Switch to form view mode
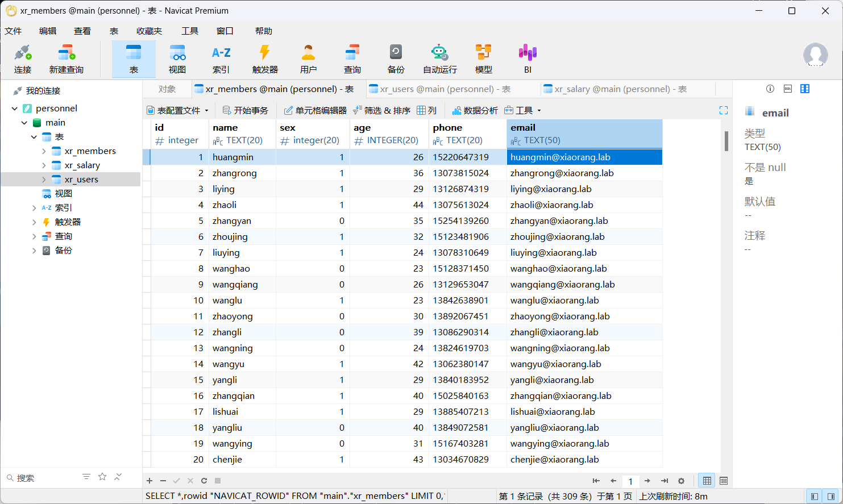Viewport: 843px width, 504px height. (724, 481)
